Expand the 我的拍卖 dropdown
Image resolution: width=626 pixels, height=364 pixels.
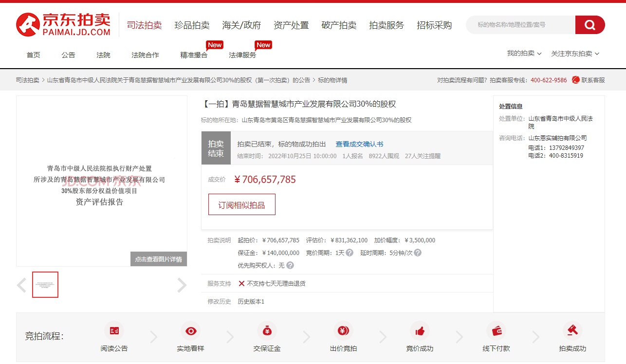524,54
